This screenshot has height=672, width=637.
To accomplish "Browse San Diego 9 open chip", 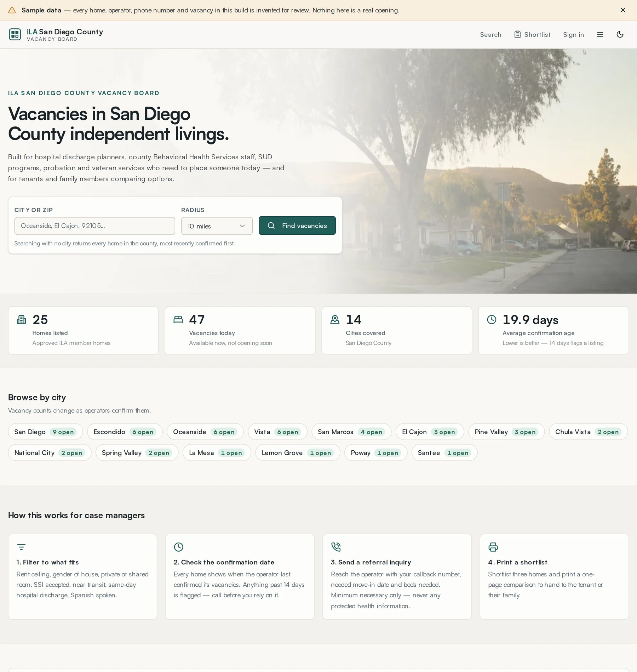I will pos(45,432).
